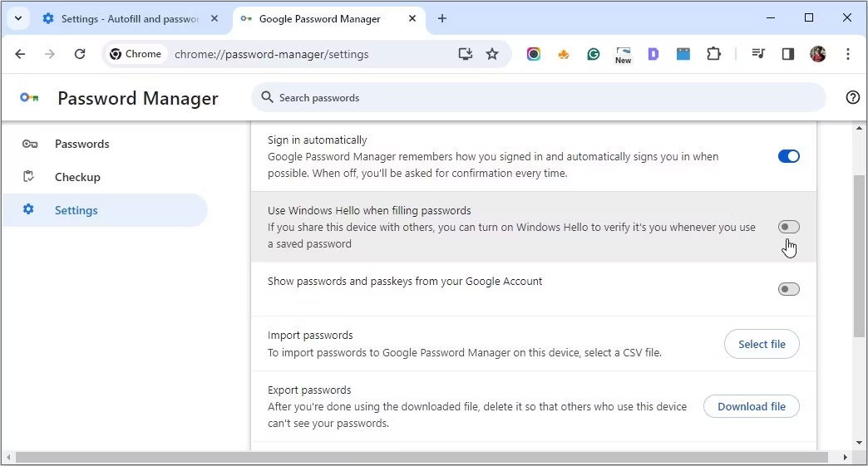The image size is (868, 466).
Task: Toggle the browser side panel icon
Action: coord(787,54)
